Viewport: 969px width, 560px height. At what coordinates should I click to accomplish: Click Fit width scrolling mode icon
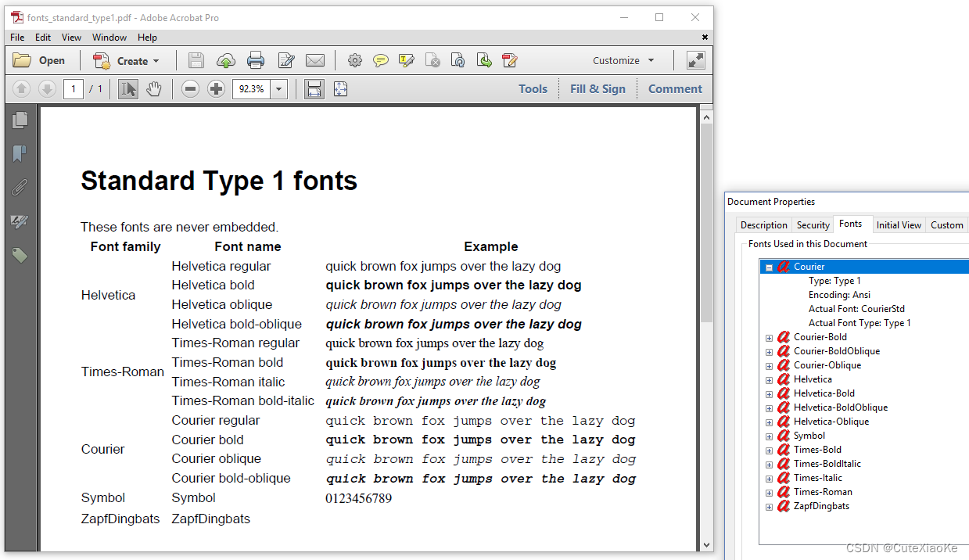pos(314,89)
